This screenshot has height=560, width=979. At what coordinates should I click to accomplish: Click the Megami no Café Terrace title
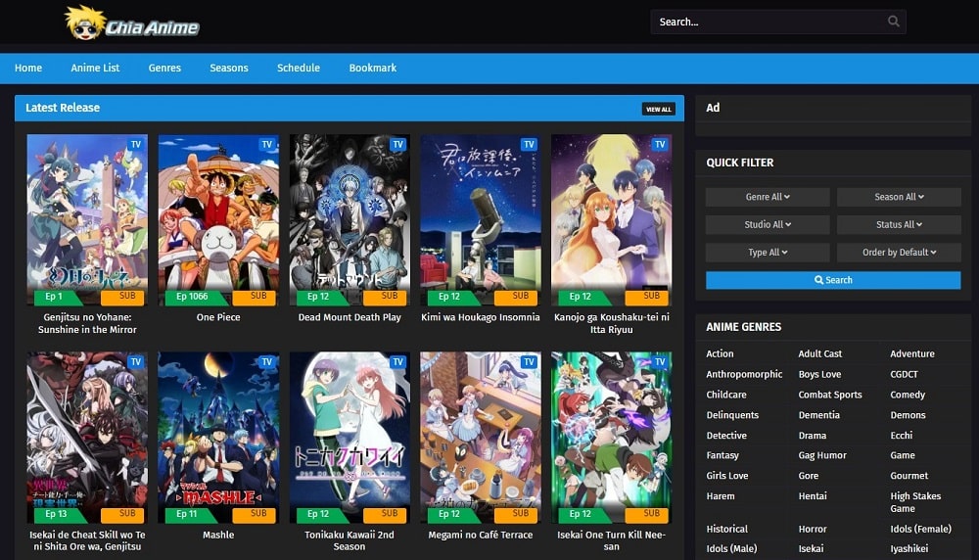[481, 535]
